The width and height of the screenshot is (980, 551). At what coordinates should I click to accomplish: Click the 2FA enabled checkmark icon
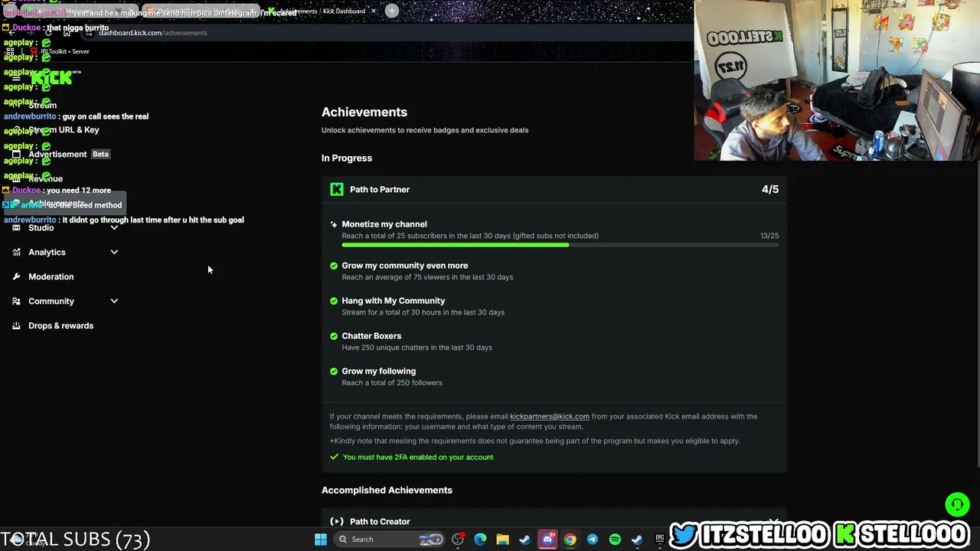tap(334, 457)
